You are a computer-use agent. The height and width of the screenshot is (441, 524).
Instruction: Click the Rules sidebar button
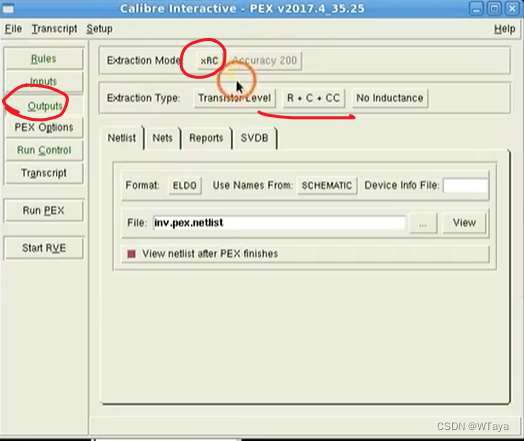(44, 59)
